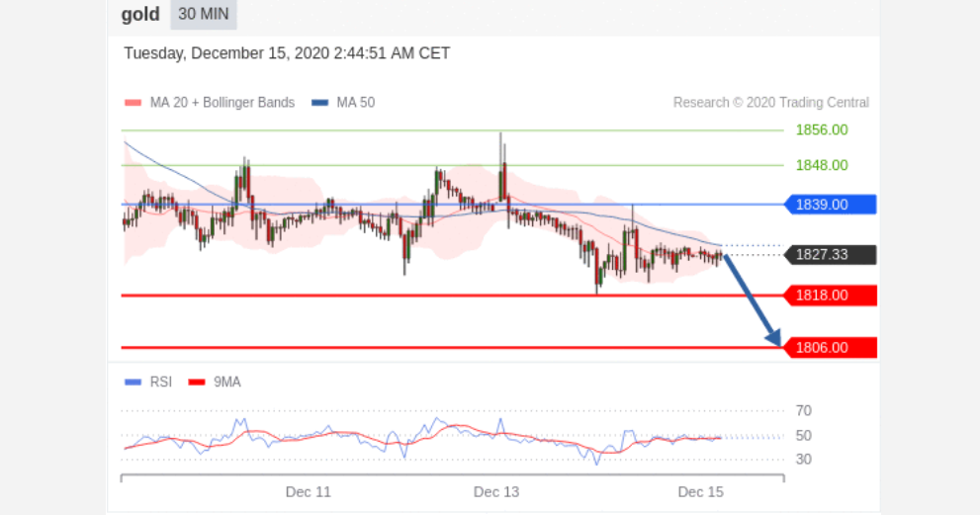Click the 1856.00 resistance price label
The image size is (980, 515).
[822, 130]
